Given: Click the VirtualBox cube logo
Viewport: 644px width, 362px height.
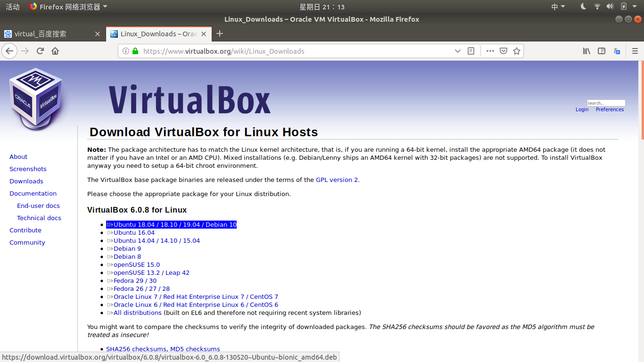Looking at the screenshot, I should click(x=35, y=99).
